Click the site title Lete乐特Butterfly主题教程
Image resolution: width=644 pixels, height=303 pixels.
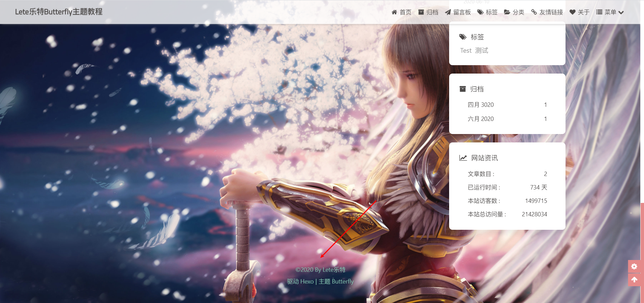click(59, 12)
